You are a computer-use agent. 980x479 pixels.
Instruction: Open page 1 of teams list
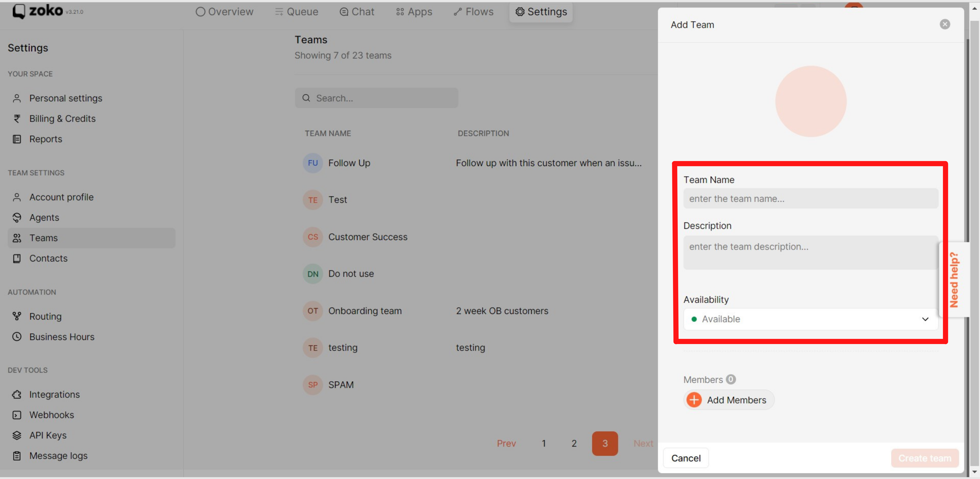pyautogui.click(x=544, y=444)
